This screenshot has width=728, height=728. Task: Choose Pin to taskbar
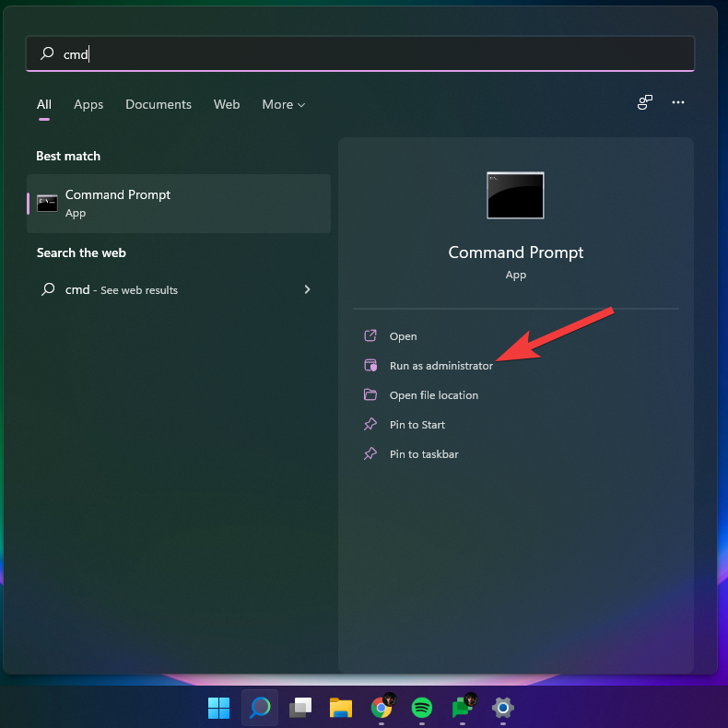click(x=424, y=454)
